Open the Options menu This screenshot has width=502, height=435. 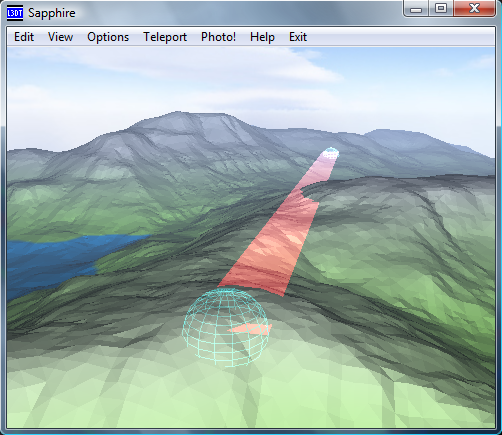[108, 37]
